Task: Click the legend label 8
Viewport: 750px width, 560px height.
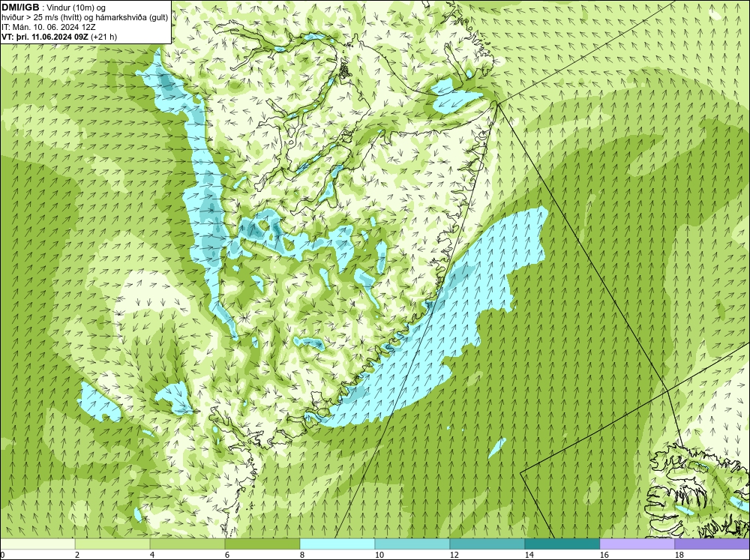Action: tap(302, 555)
